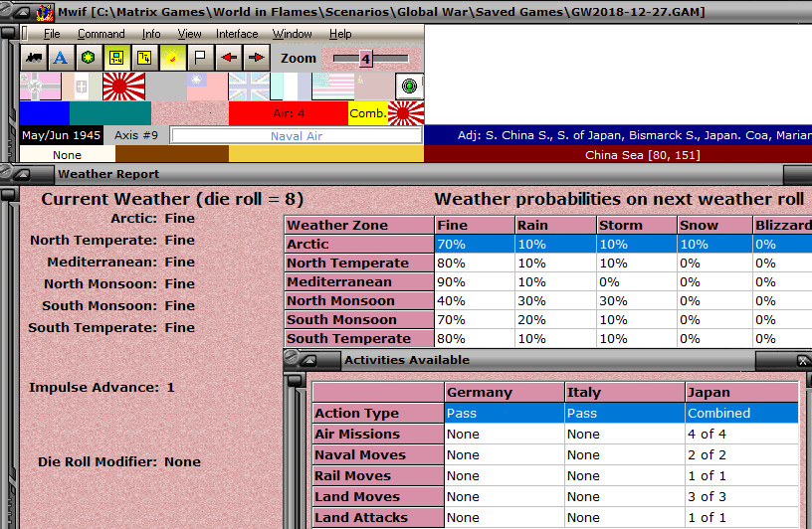Select the French tricolor flag
This screenshot has width=812, height=529.
point(291,87)
